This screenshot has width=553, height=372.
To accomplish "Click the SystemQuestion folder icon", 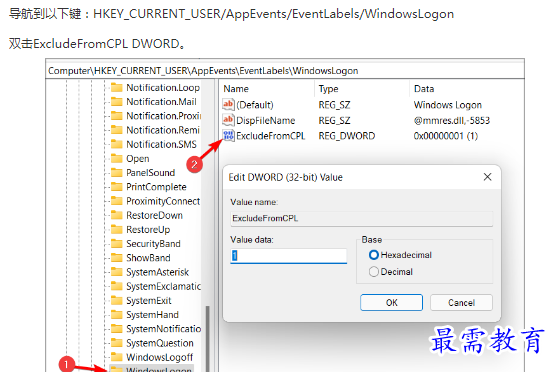I will [x=116, y=343].
